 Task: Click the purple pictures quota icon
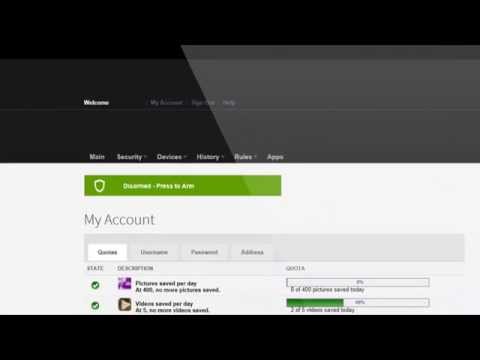[125, 284]
